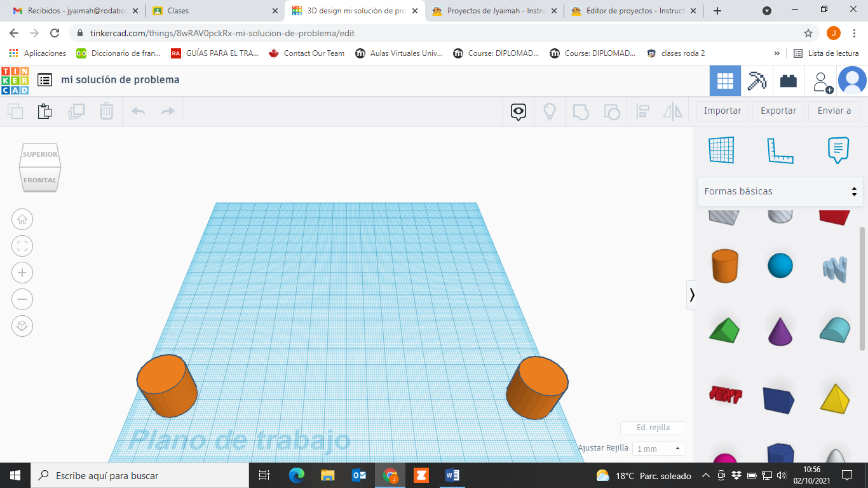Bookmark this page with the star
The height and width of the screenshot is (488, 868).
click(x=808, y=33)
